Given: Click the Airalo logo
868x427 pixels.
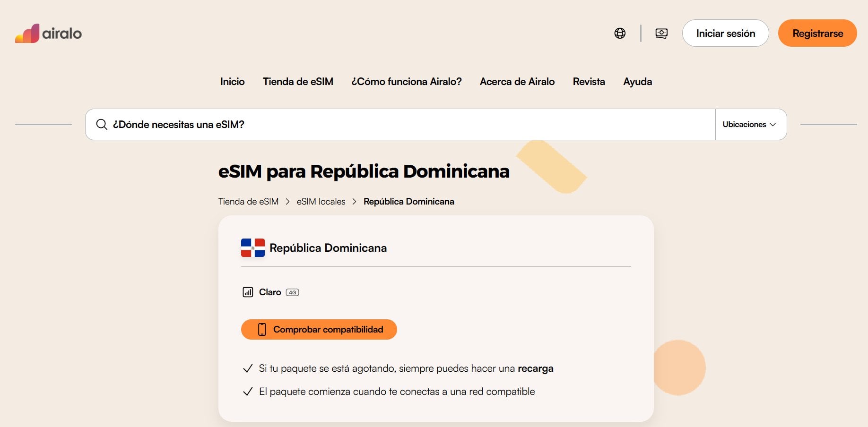Looking at the screenshot, I should [x=48, y=33].
